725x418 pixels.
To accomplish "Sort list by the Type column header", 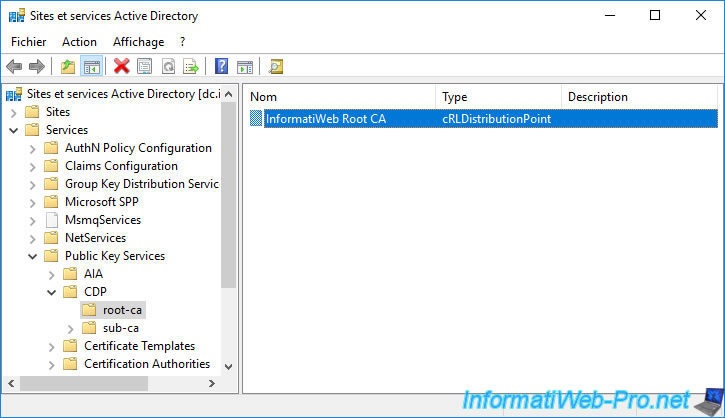I will coord(497,97).
